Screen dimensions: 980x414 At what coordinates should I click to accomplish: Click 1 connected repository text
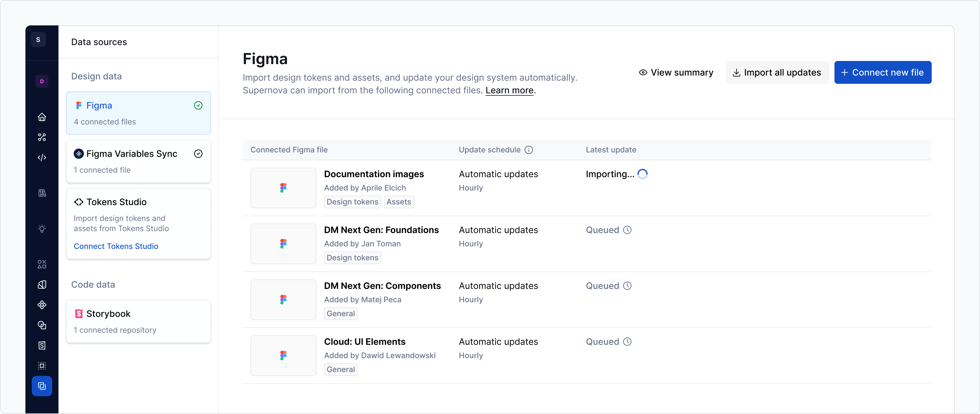tap(115, 330)
